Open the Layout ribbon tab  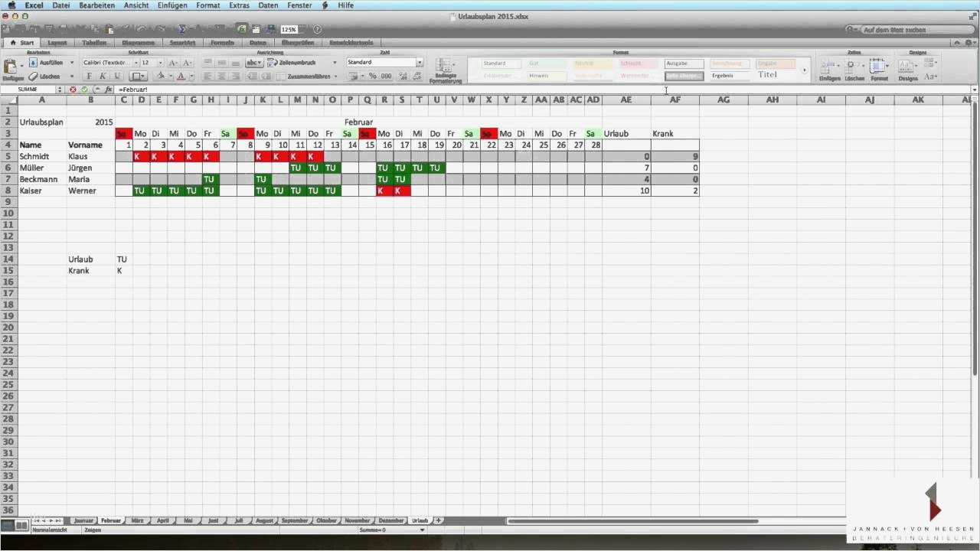pos(57,43)
